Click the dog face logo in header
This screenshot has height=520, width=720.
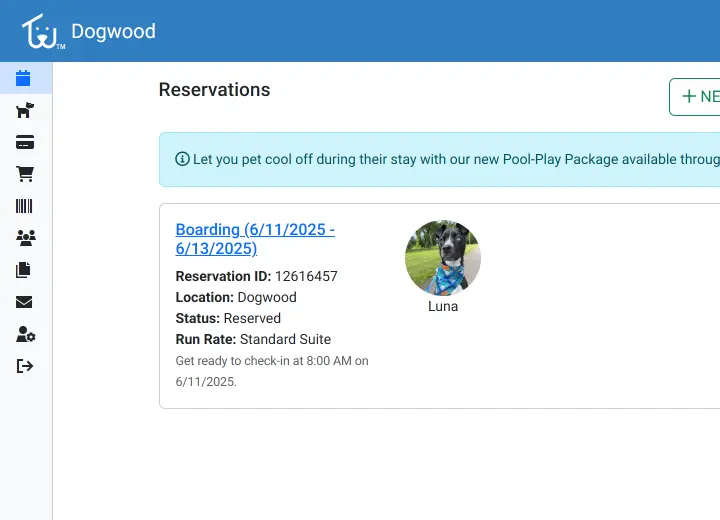coord(42,32)
